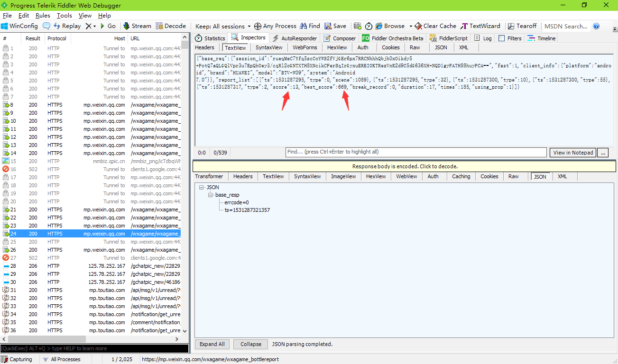Click the Go resume button
This screenshot has height=364, width=618.
(108, 26)
